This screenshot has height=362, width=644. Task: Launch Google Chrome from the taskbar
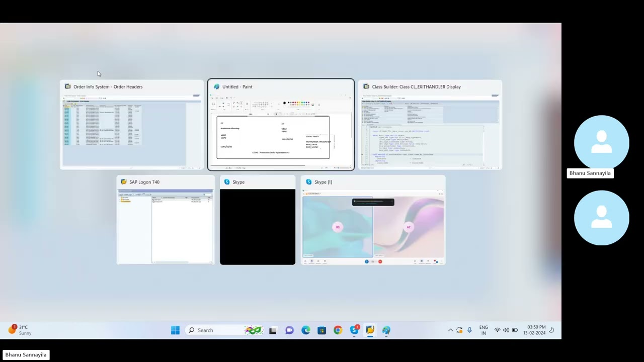click(x=338, y=330)
